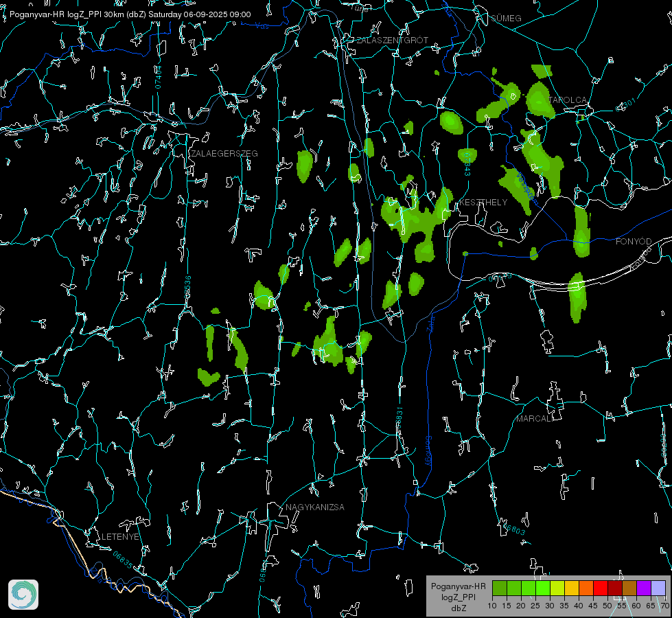Click the 06803 road number label
The height and width of the screenshot is (618, 672).
coord(513,528)
